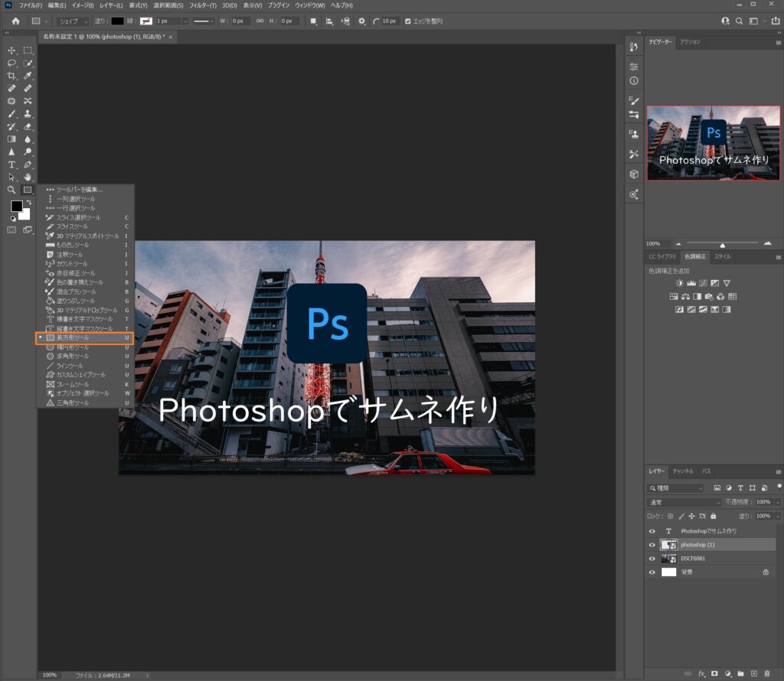
Task: Select the Zoom tool in toolbar
Action: [11, 190]
